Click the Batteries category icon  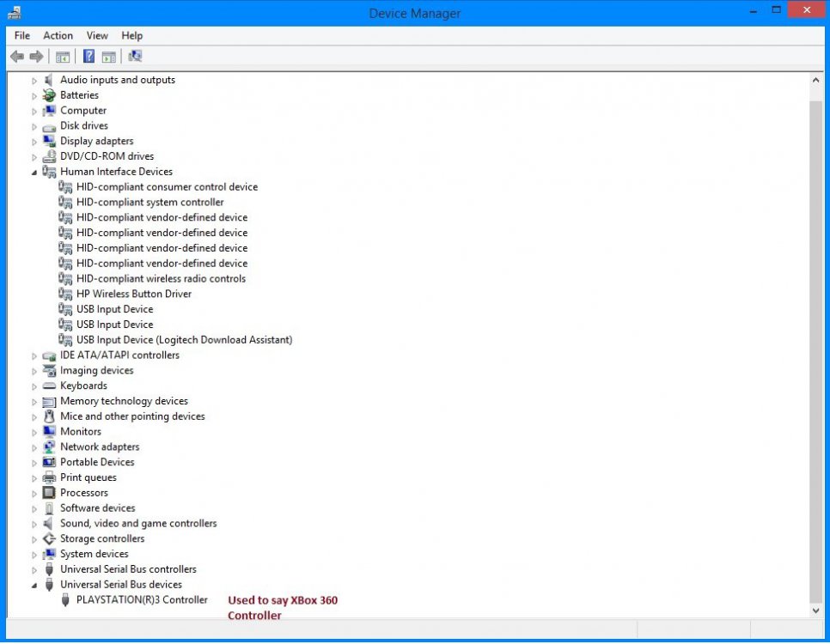point(50,95)
